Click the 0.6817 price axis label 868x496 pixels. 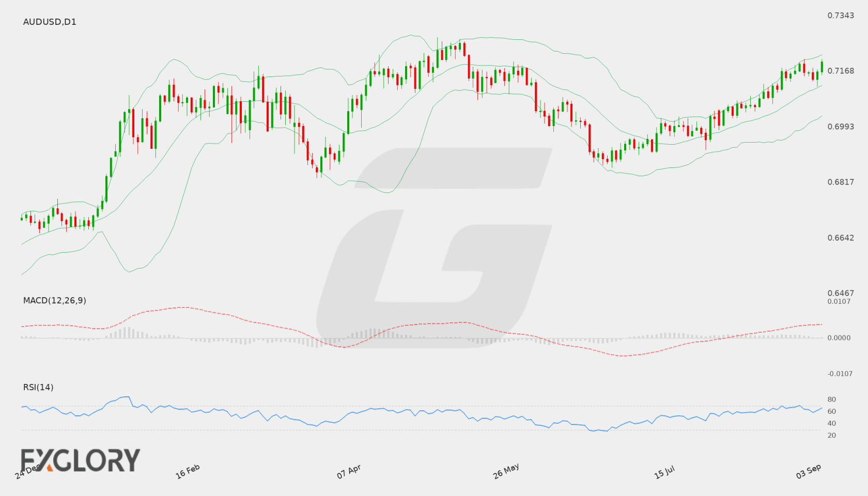point(841,182)
